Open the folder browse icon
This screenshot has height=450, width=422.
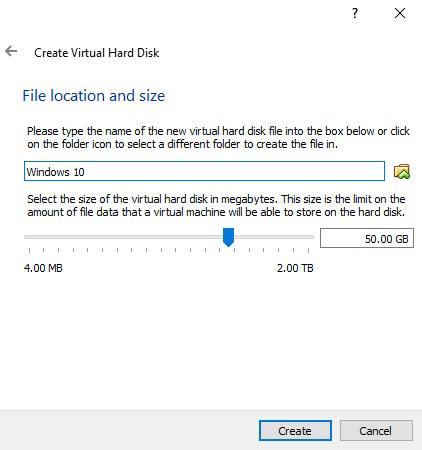[x=402, y=171]
